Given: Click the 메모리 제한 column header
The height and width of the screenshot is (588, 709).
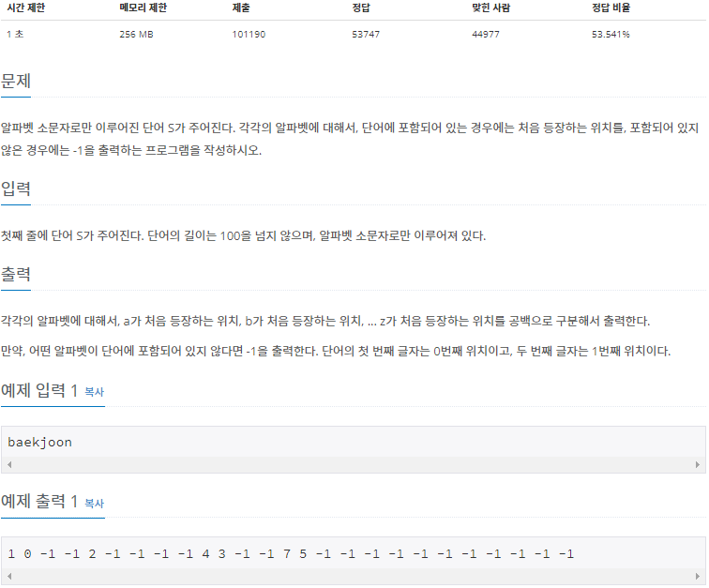Looking at the screenshot, I should click(x=143, y=8).
